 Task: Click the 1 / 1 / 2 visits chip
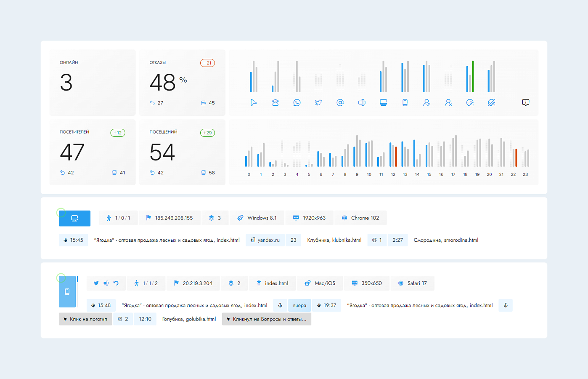[146, 283]
